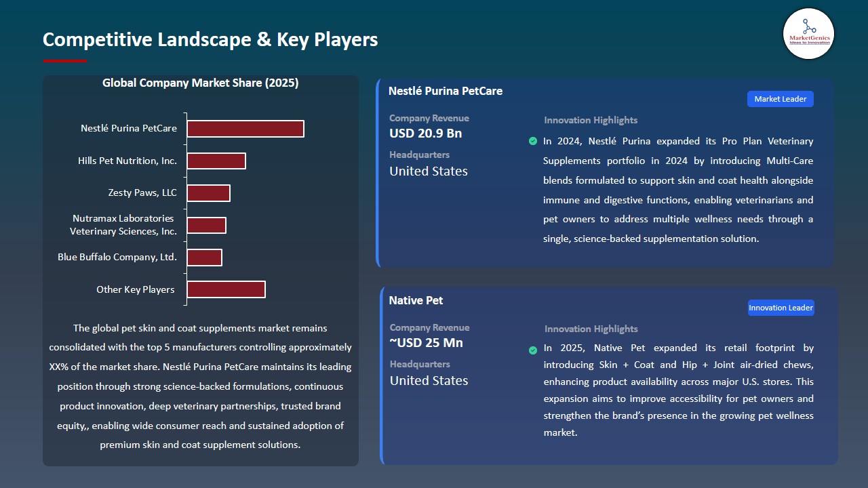Image resolution: width=868 pixels, height=488 pixels.
Task: Select the Blue Buffalo Company chart bar
Action: pyautogui.click(x=205, y=258)
